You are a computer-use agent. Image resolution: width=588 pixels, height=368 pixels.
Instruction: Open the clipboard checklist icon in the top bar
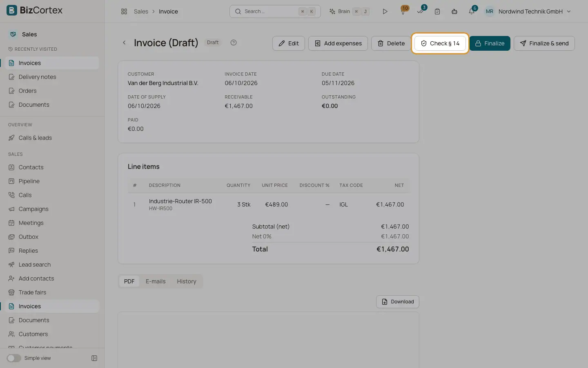437,11
